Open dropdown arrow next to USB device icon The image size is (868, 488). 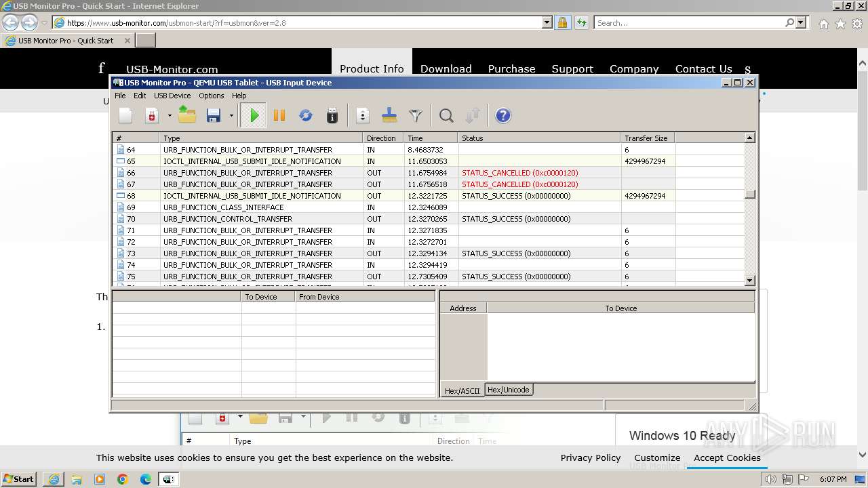[x=170, y=116]
